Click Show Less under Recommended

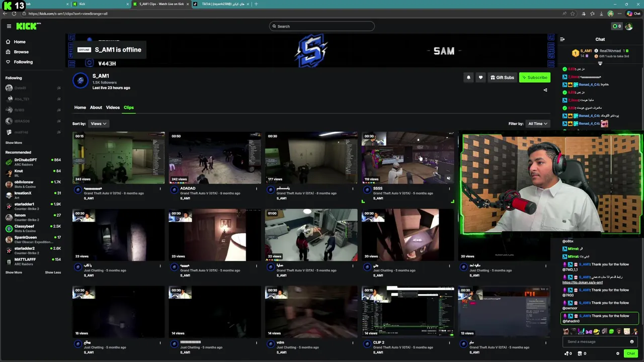pos(53,273)
